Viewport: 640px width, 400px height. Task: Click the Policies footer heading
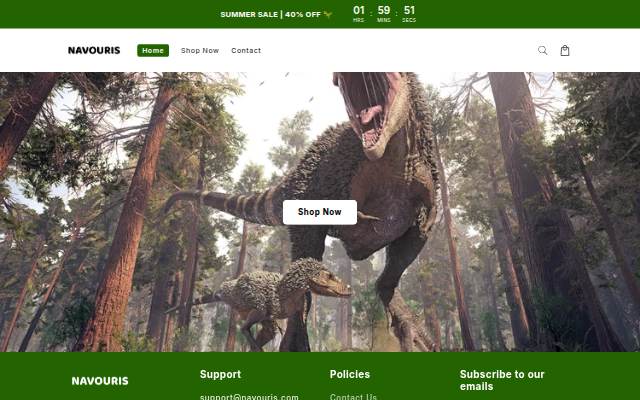[x=350, y=374]
